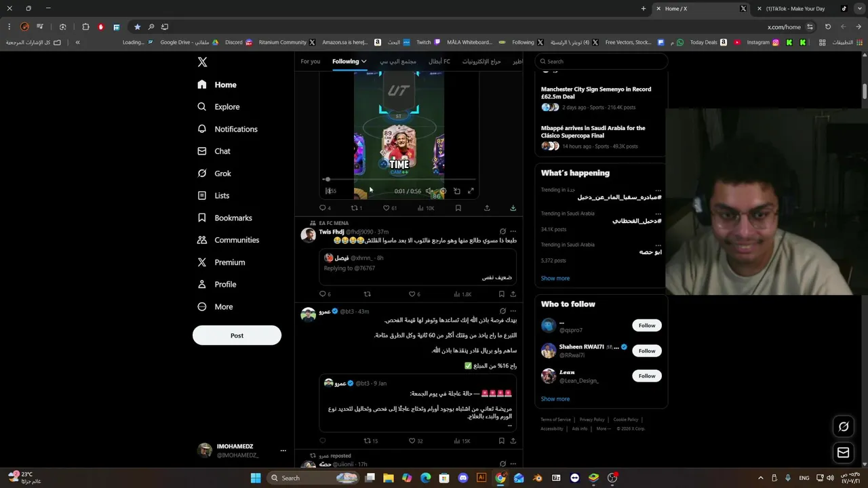Repost the Twis Fhdj post
Image resolution: width=868 pixels, height=488 pixels.
point(368,294)
